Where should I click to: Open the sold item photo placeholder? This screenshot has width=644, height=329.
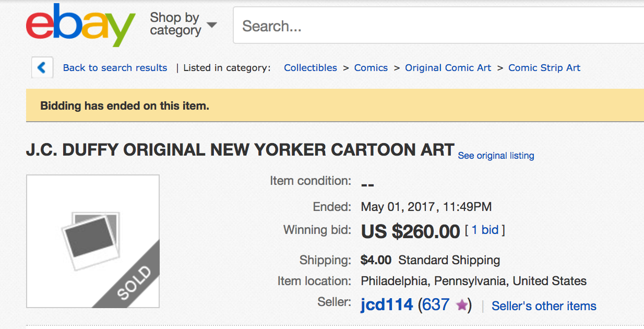click(93, 241)
